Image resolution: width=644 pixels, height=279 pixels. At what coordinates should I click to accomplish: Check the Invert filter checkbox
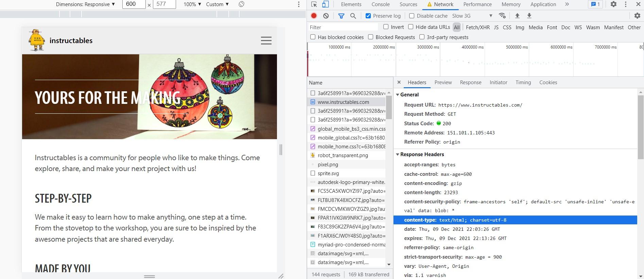click(386, 27)
